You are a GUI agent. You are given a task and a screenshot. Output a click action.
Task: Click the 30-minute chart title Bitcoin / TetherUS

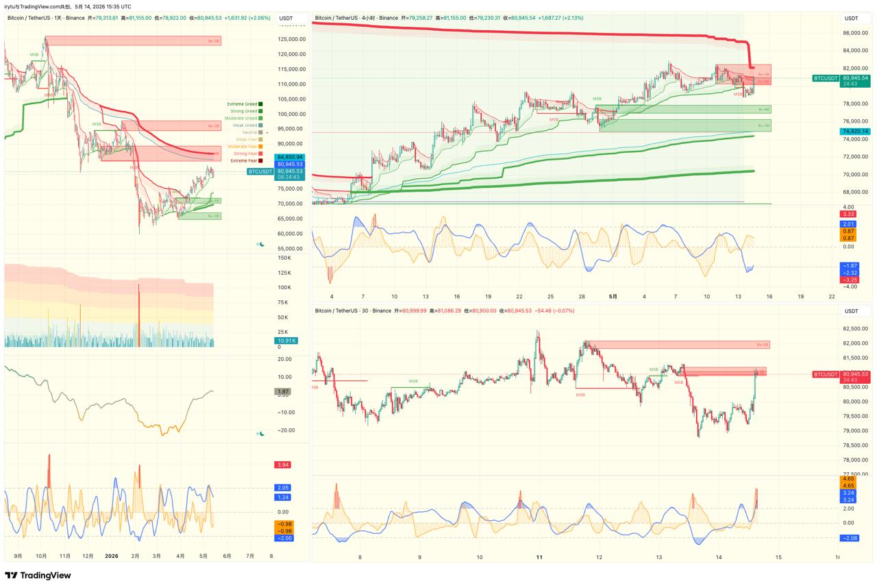point(352,310)
